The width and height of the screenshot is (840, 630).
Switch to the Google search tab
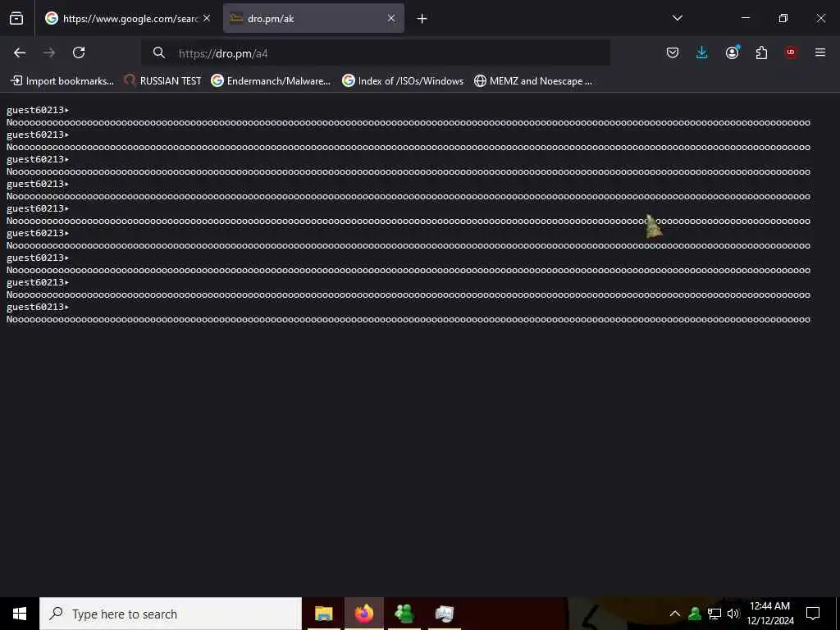[x=128, y=19]
